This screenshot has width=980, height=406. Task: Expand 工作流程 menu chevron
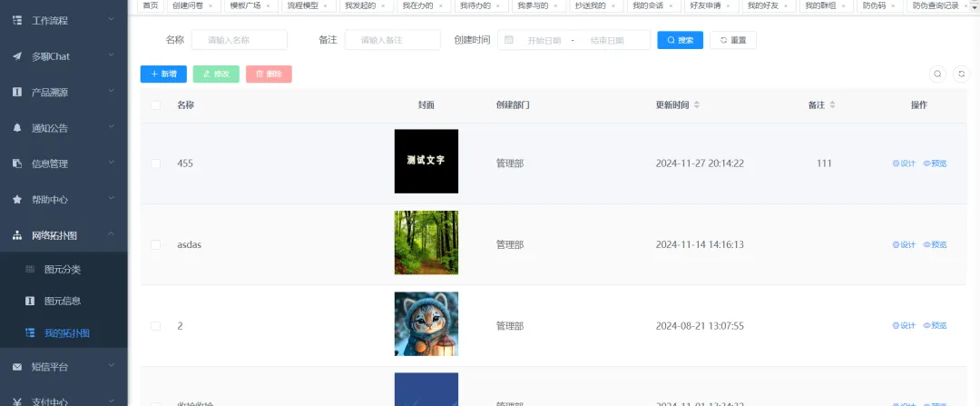111,20
